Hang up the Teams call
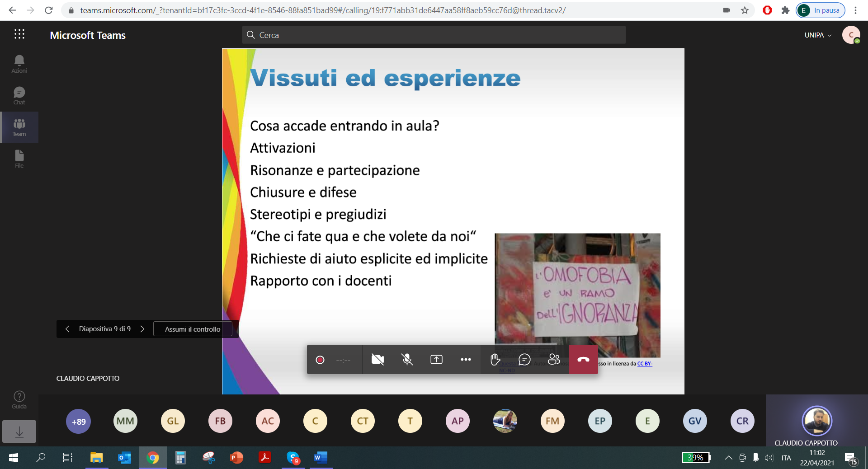The height and width of the screenshot is (469, 868). (x=583, y=360)
